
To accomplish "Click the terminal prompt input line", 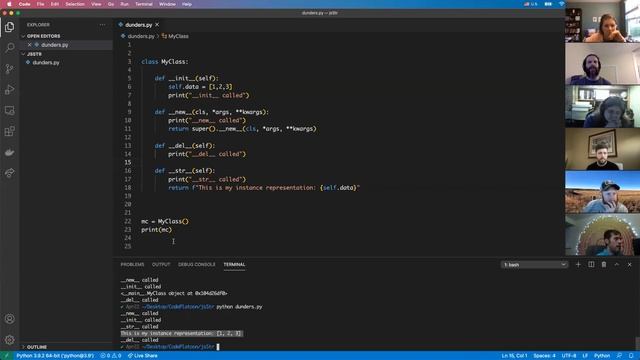I will pyautogui.click(x=169, y=347).
